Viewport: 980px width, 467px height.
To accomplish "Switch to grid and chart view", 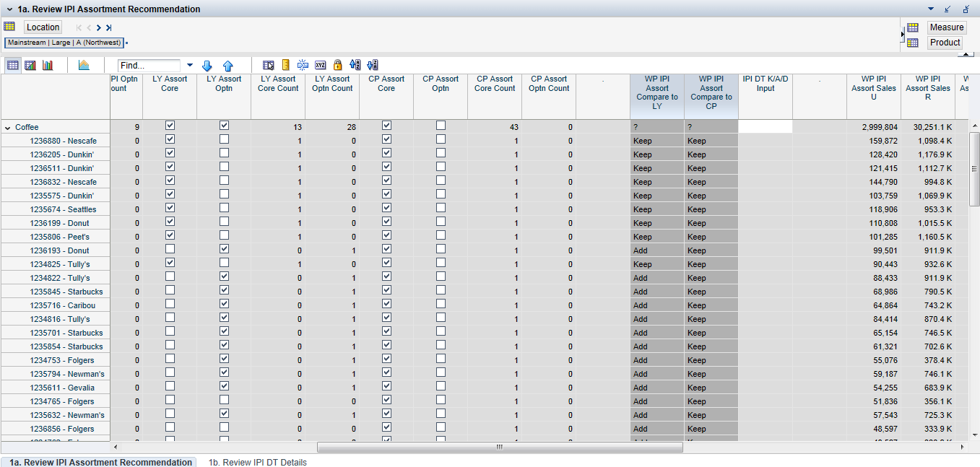I will [x=30, y=65].
